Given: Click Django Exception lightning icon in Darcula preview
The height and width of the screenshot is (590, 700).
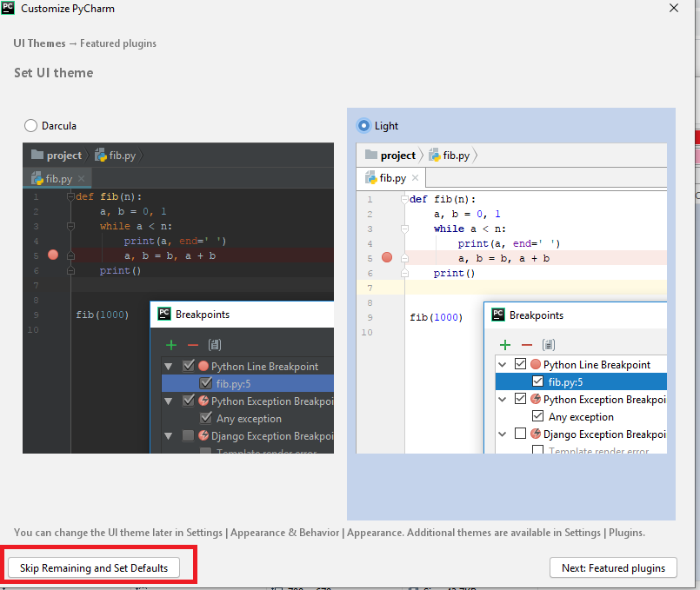Looking at the screenshot, I should [x=203, y=435].
